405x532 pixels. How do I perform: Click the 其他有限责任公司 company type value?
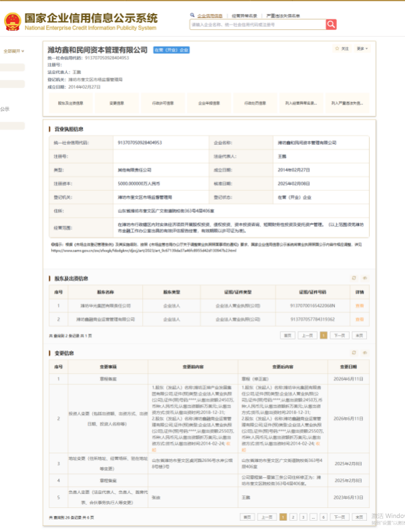click(134, 170)
